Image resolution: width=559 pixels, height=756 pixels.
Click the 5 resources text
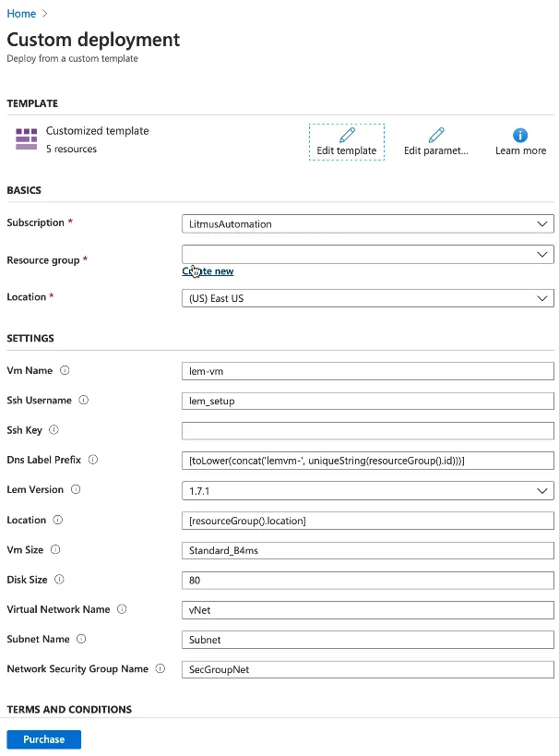pyautogui.click(x=71, y=149)
